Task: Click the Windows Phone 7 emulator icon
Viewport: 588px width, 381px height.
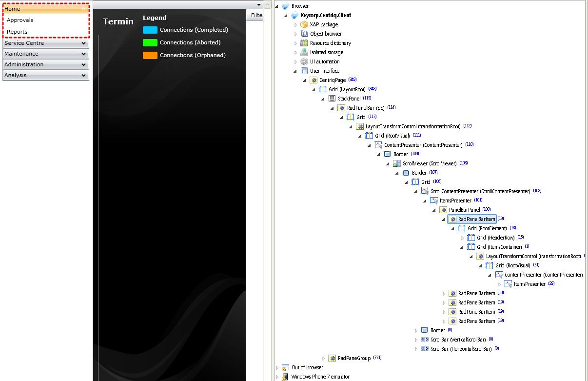Action: click(x=286, y=377)
